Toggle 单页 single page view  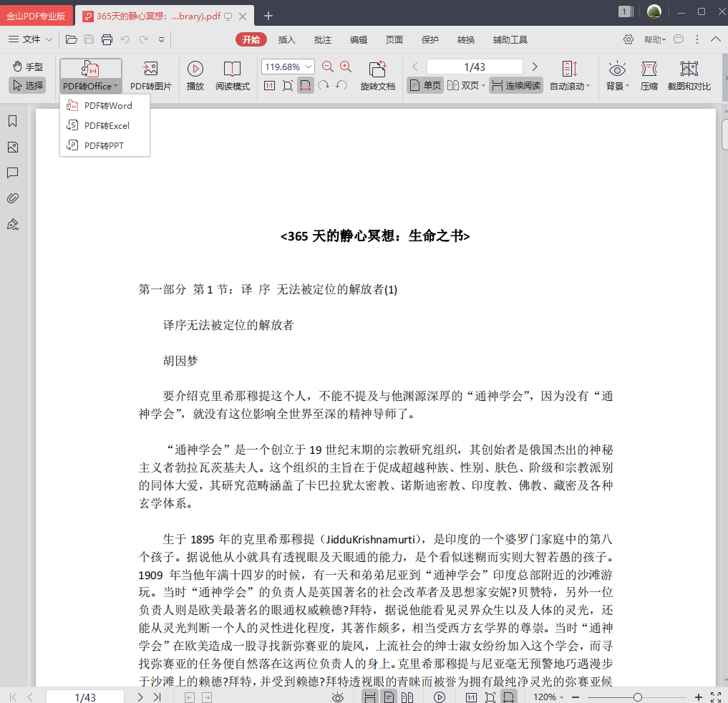point(425,85)
